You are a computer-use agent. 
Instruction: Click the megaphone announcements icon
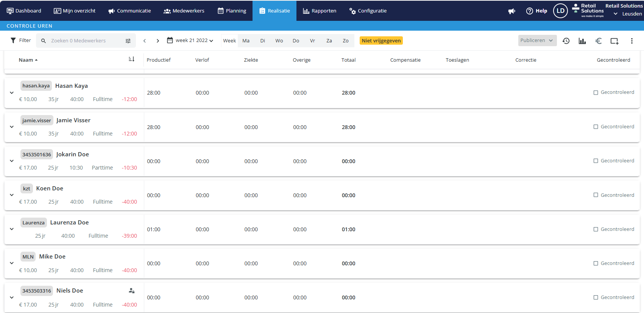click(x=512, y=11)
